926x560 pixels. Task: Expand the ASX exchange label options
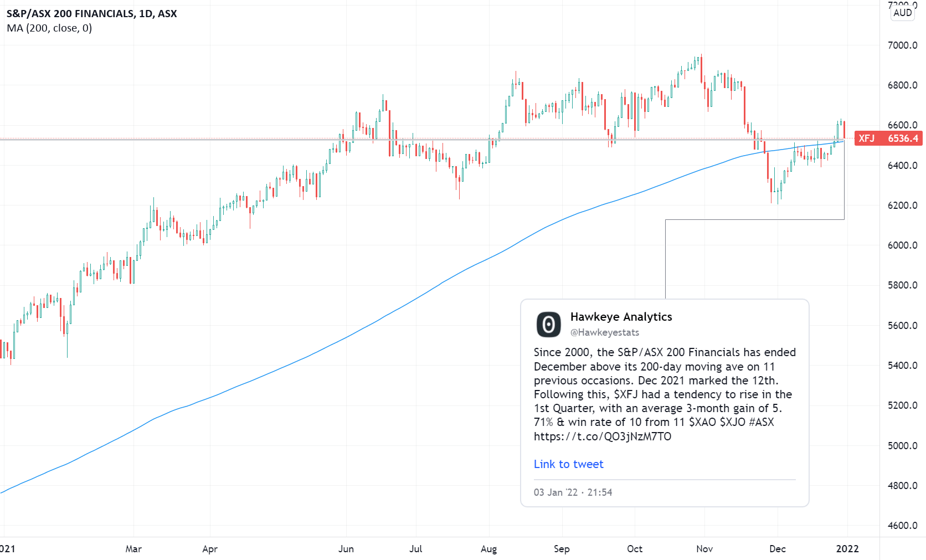tap(167, 13)
